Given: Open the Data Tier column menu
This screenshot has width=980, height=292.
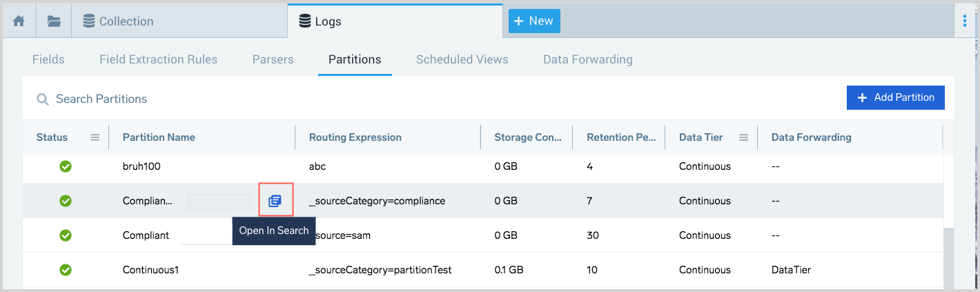Looking at the screenshot, I should click(x=743, y=137).
